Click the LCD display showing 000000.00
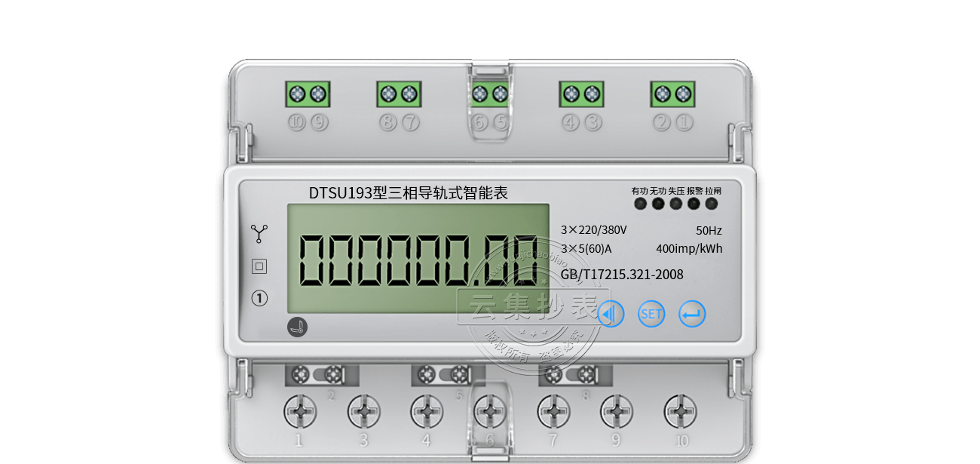Screen dimensions: 980x464 point(418,258)
